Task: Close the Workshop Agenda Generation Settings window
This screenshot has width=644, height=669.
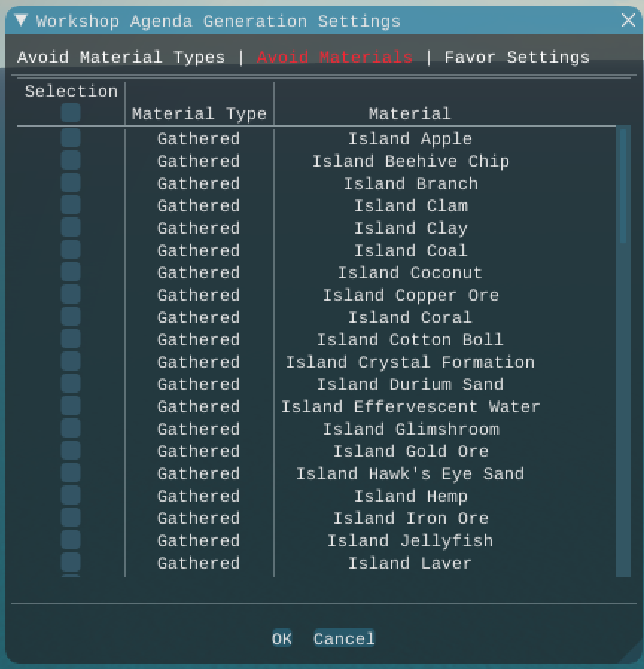Action: [x=628, y=20]
